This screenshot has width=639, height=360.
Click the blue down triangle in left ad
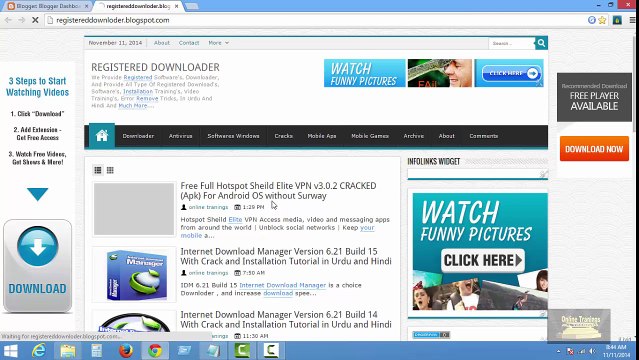[37, 194]
